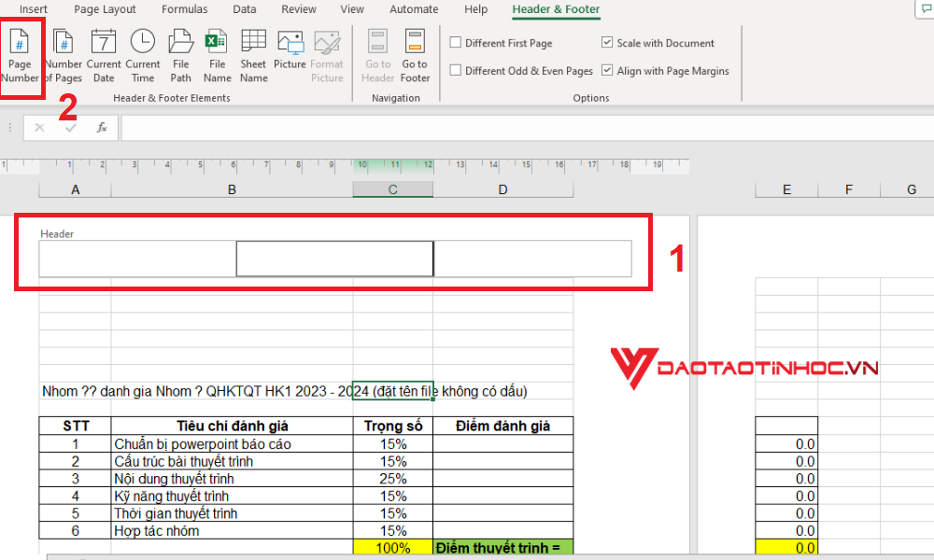Click the right header section box

pyautogui.click(x=532, y=259)
